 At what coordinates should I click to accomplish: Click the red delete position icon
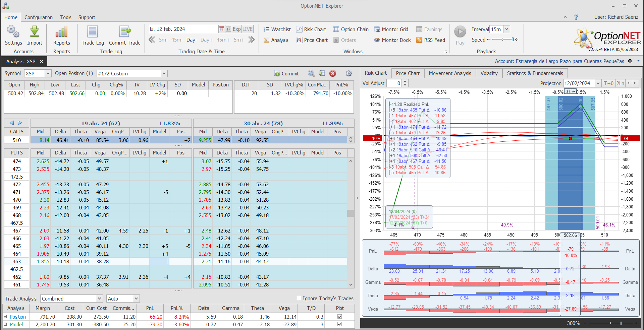pos(333,73)
